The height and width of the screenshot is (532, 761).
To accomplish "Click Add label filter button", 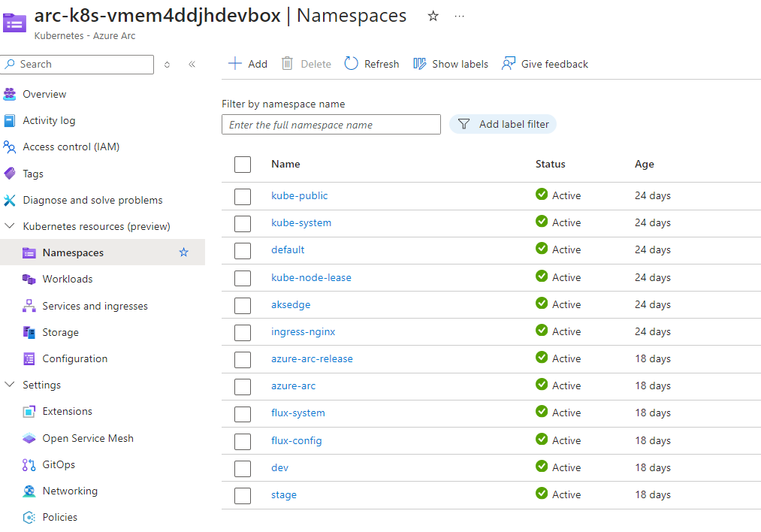I will 503,124.
